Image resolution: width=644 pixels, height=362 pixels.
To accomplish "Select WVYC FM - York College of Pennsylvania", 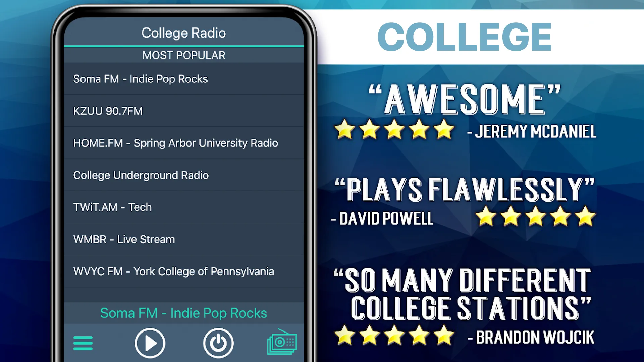I will 183,271.
